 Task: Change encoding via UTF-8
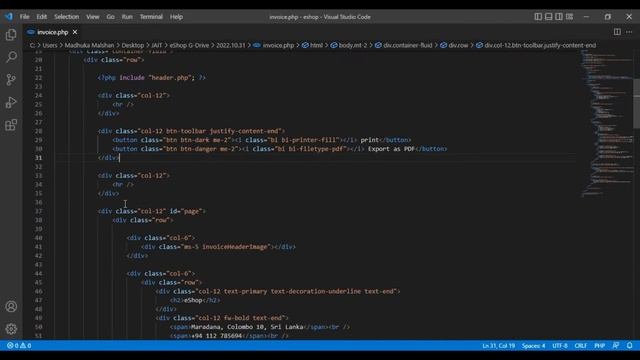coord(560,346)
